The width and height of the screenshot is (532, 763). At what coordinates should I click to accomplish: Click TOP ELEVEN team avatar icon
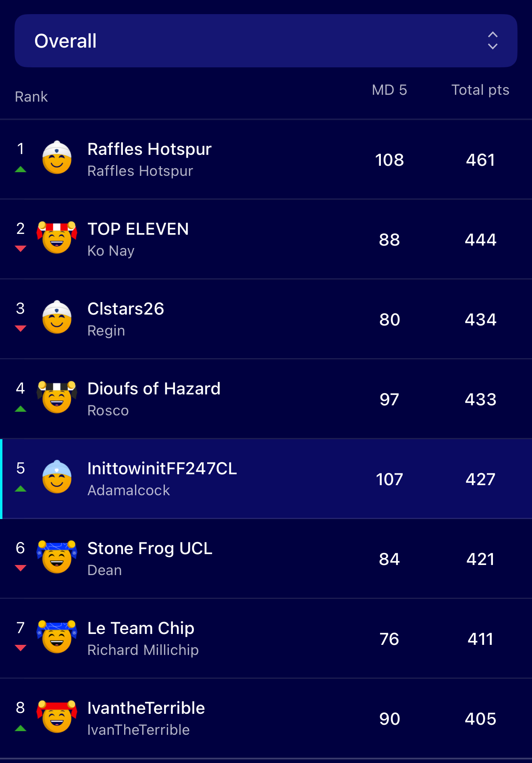[57, 237]
